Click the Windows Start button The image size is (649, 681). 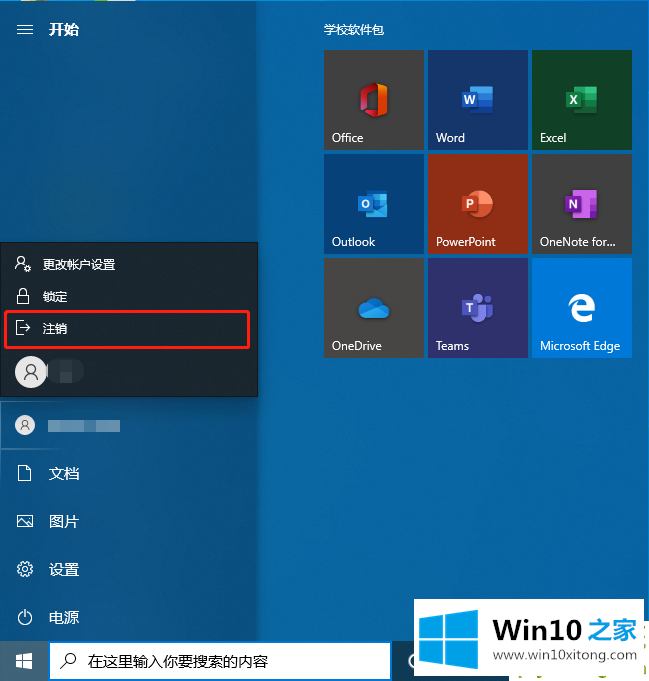[x=24, y=661]
